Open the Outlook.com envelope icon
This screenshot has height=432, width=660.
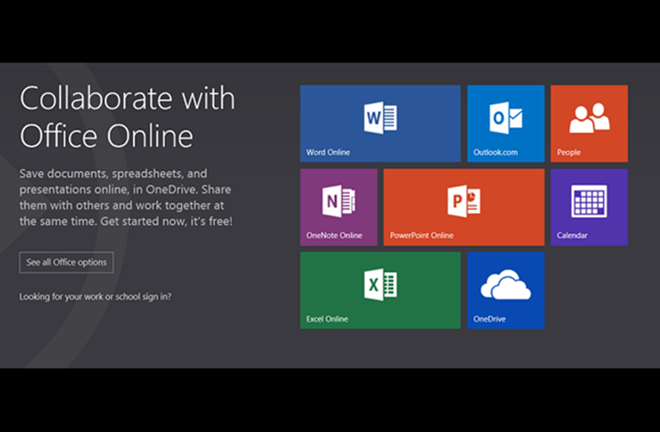pyautogui.click(x=505, y=119)
